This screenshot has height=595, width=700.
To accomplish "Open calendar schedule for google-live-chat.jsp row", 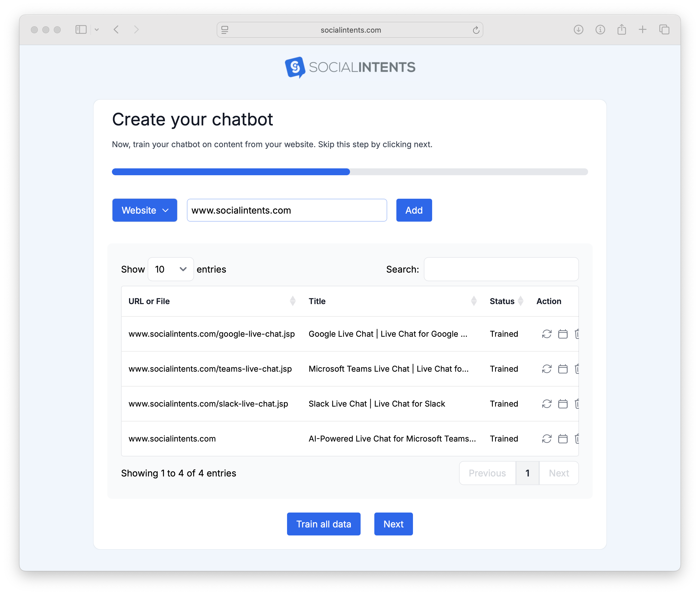I will (563, 334).
